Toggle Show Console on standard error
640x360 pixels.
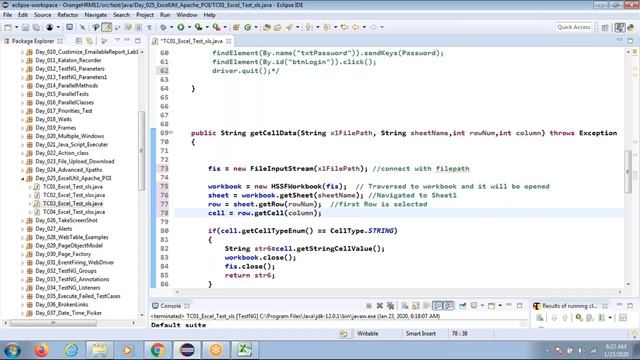click(x=448, y=306)
